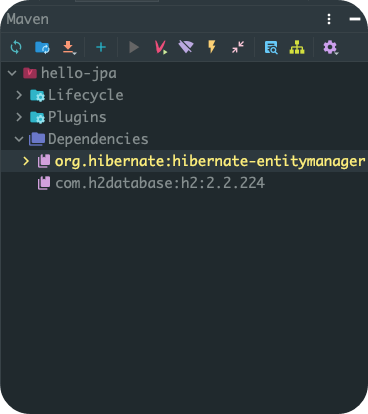Expand hibernate-entitymanager dependency chevron
368x414 pixels.
pyautogui.click(x=26, y=161)
